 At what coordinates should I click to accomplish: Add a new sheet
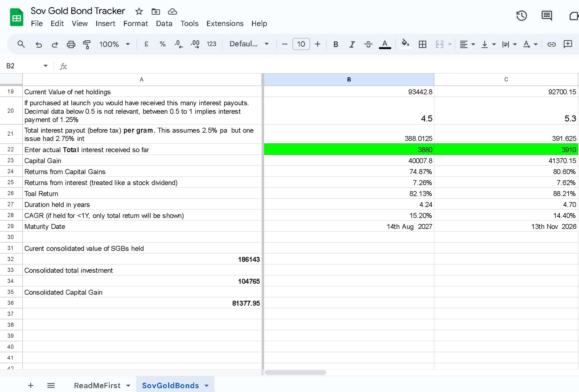coord(31,385)
